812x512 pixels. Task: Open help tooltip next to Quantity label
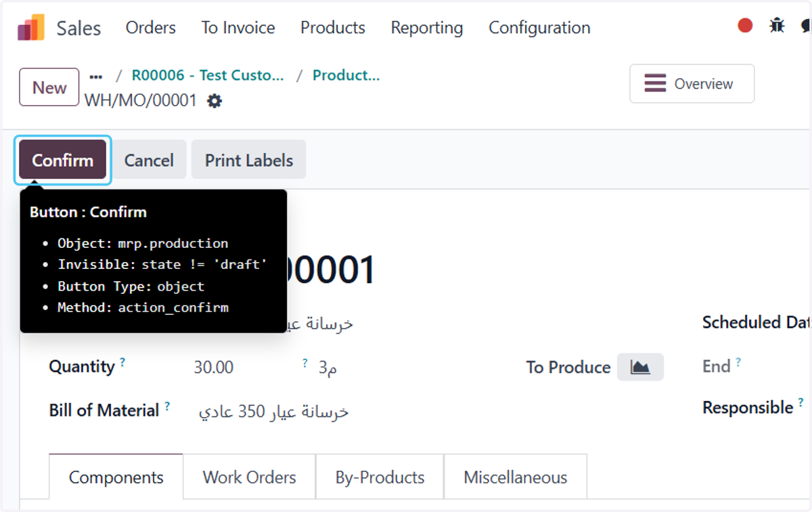pyautogui.click(x=122, y=362)
